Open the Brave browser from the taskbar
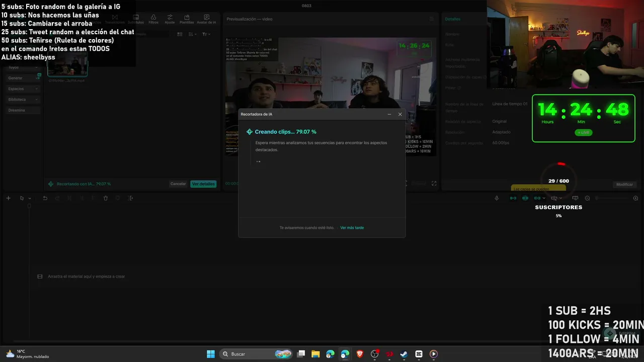Image resolution: width=644 pixels, height=362 pixels. click(360, 354)
